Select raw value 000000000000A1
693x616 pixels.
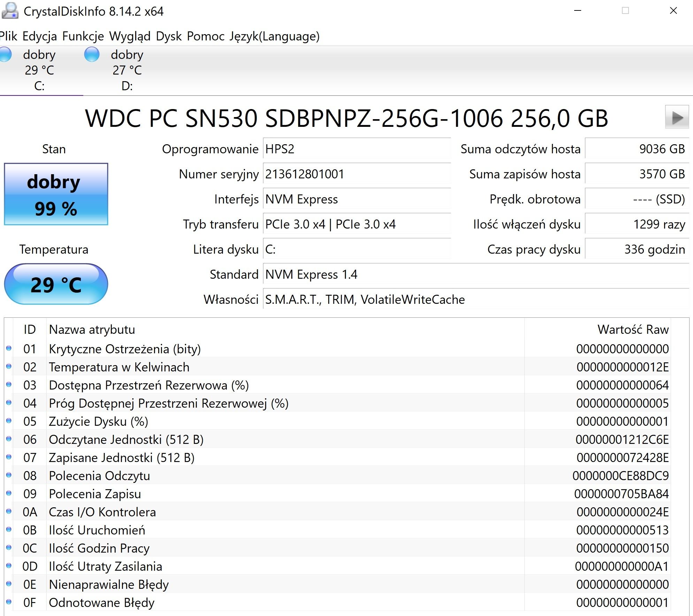pos(622,566)
